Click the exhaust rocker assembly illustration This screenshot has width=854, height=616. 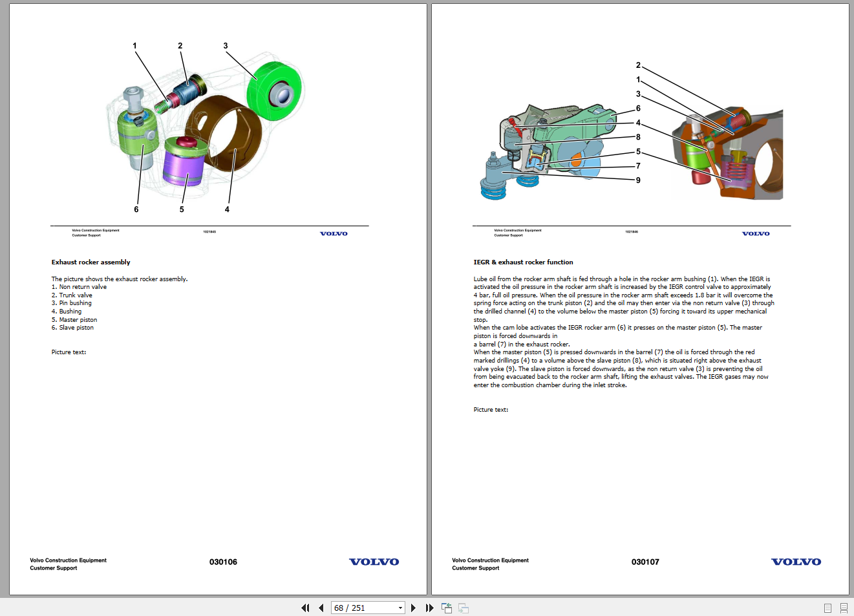pos(207,127)
